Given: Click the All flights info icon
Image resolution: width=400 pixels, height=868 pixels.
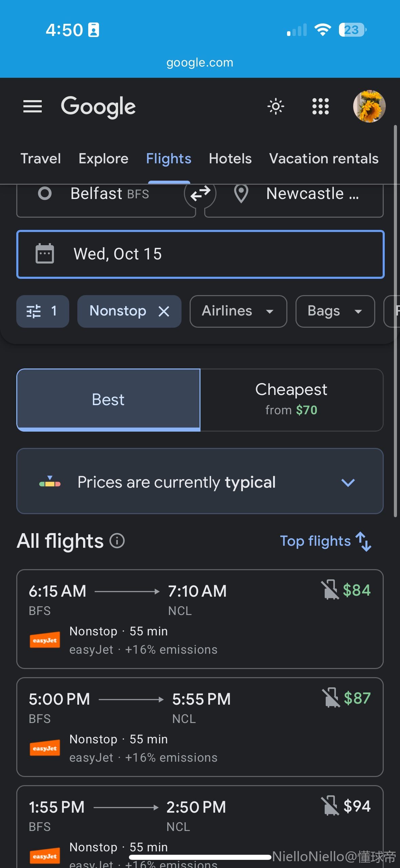Looking at the screenshot, I should [117, 541].
